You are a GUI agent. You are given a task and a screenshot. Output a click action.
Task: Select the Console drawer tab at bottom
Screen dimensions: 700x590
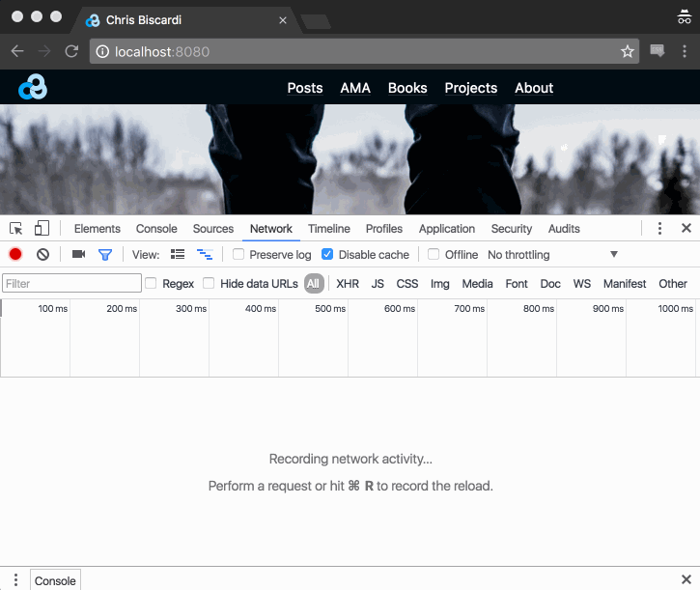point(55,580)
